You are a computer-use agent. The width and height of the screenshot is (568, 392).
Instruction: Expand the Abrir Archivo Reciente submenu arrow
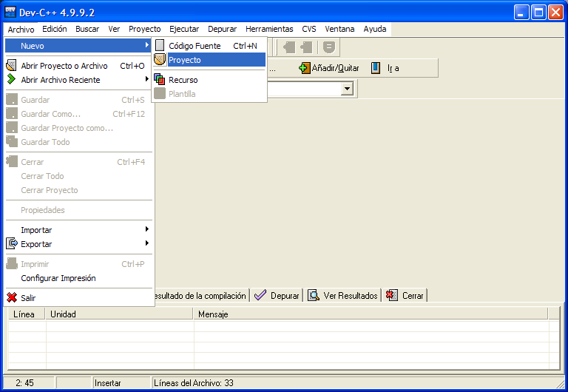[146, 79]
